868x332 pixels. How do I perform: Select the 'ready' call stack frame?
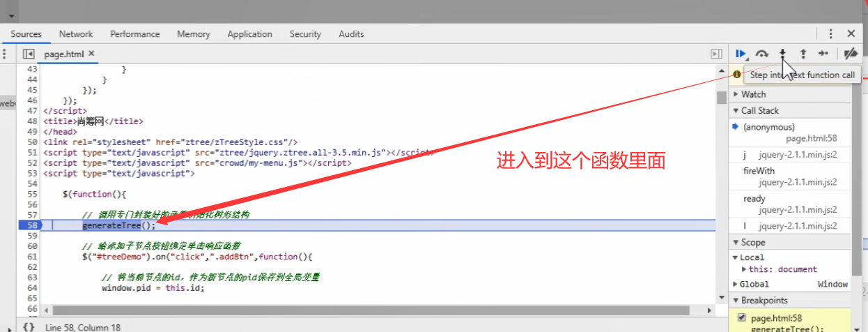click(790, 204)
